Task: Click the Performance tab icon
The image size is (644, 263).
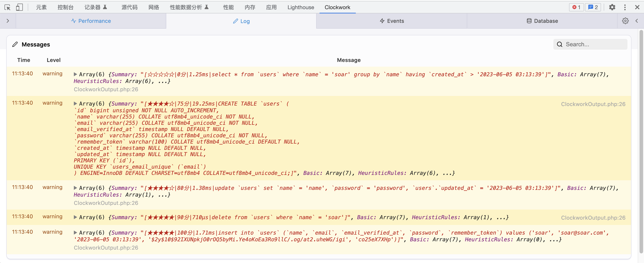Action: point(74,21)
